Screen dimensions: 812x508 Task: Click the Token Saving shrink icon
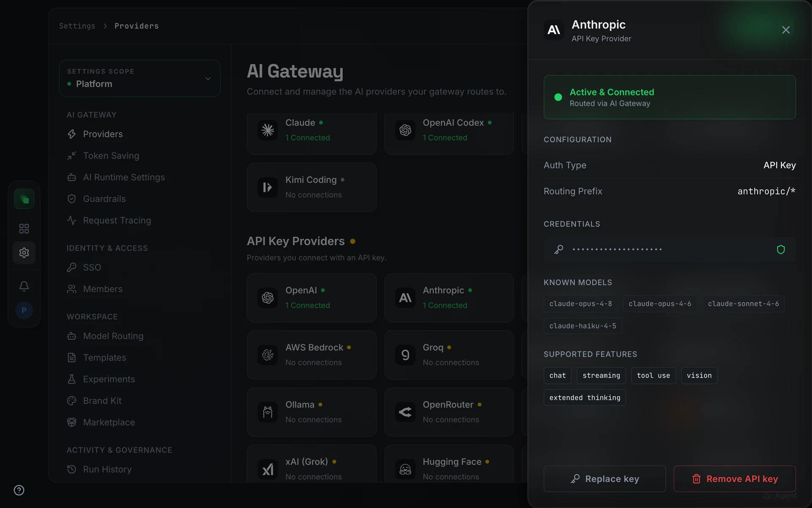71,156
